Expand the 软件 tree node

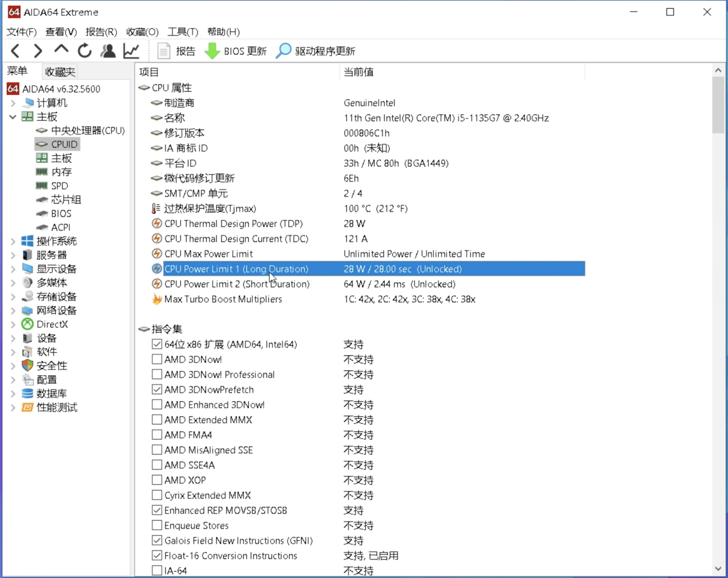pyautogui.click(x=13, y=352)
